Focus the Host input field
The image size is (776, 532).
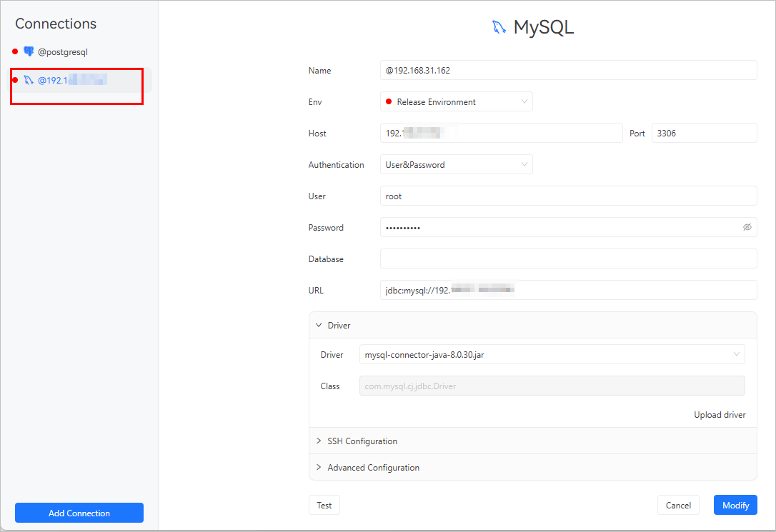click(501, 133)
